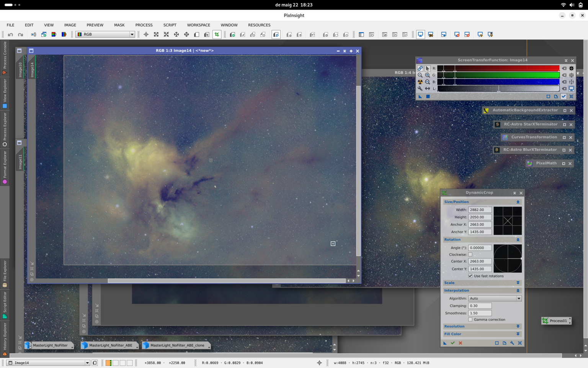Collapse the Interpolation section
The width and height of the screenshot is (588, 368).
[x=518, y=291]
